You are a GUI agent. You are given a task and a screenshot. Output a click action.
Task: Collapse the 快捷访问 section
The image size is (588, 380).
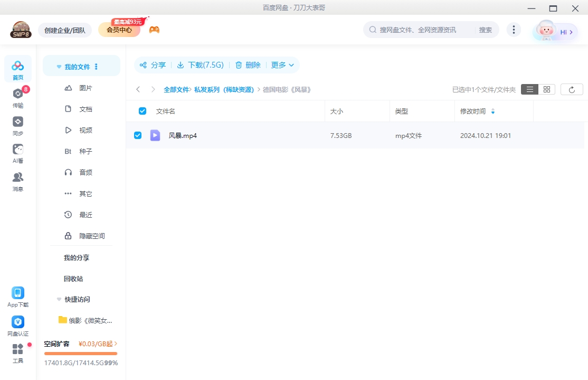click(x=59, y=300)
